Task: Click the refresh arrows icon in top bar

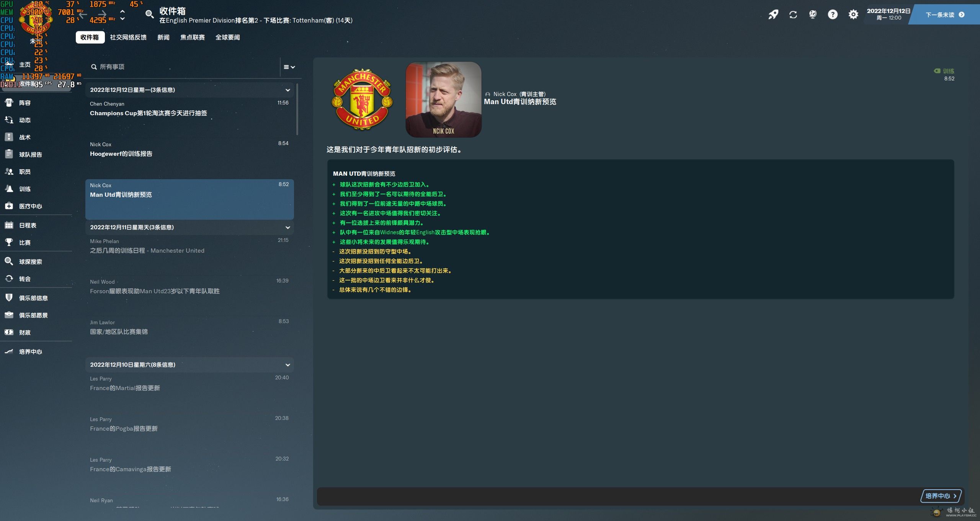Action: coord(793,15)
